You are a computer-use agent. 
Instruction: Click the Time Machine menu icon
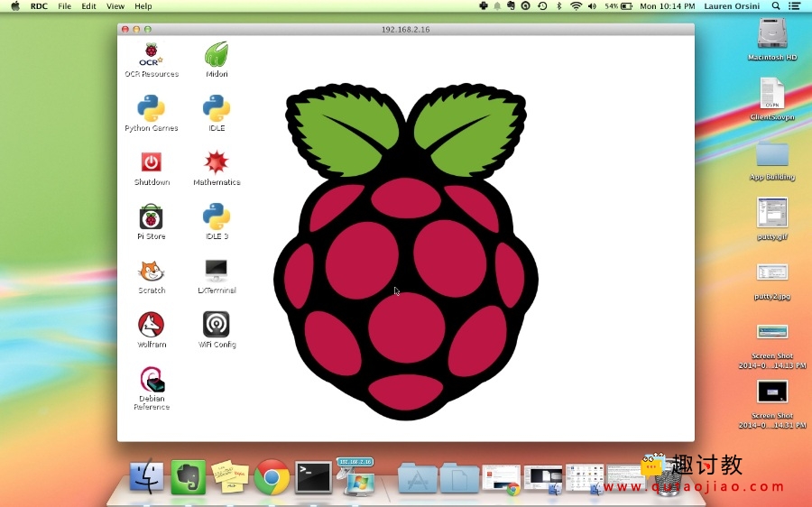542,6
